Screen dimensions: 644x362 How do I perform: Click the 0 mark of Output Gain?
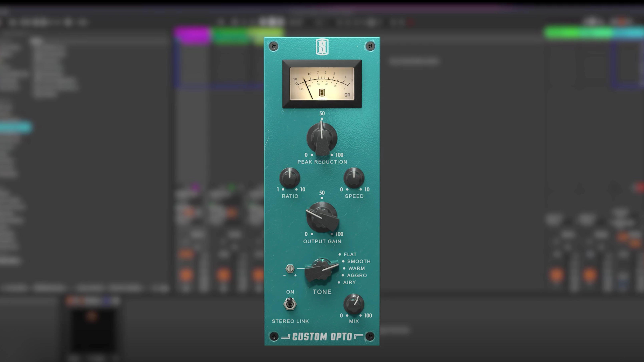(306, 234)
